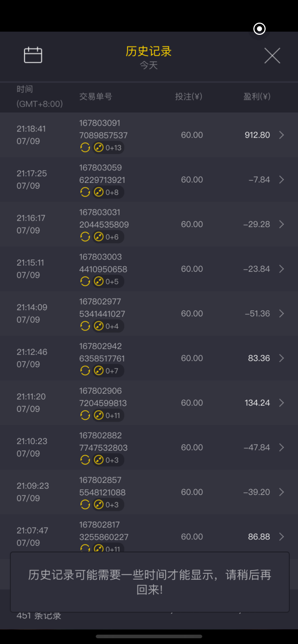
Task: Click the replay icon in the 21:10:23 row
Action: (x=85, y=460)
